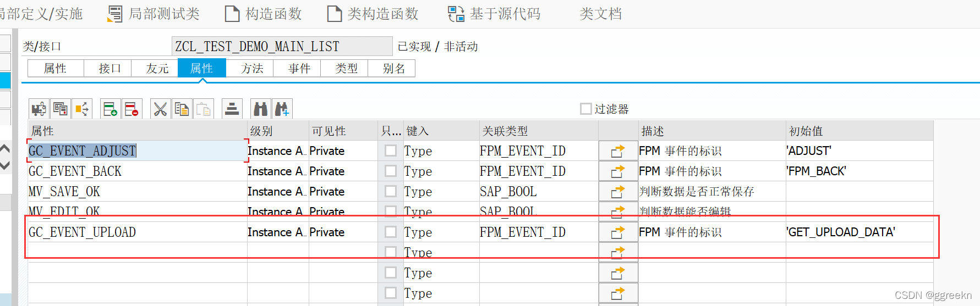Image resolution: width=980 pixels, height=306 pixels.
Task: Enable the 过滤器 filter checkbox
Action: 586,109
